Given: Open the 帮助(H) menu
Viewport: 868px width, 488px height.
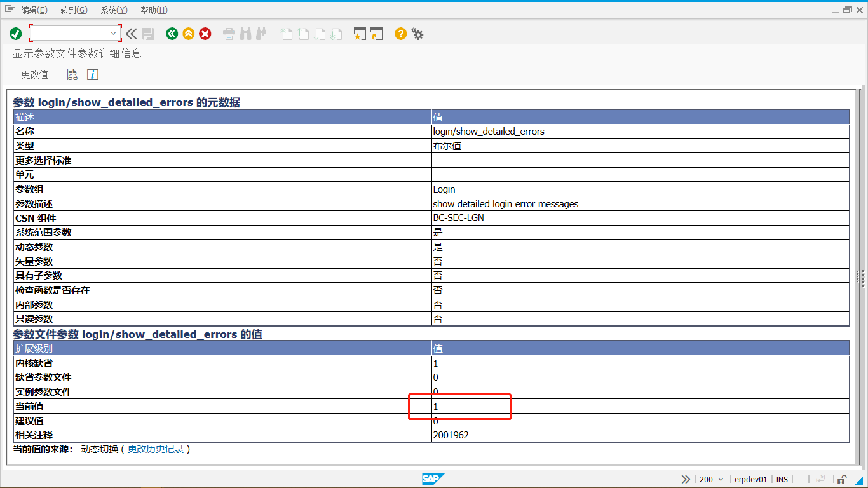Looking at the screenshot, I should (x=154, y=10).
